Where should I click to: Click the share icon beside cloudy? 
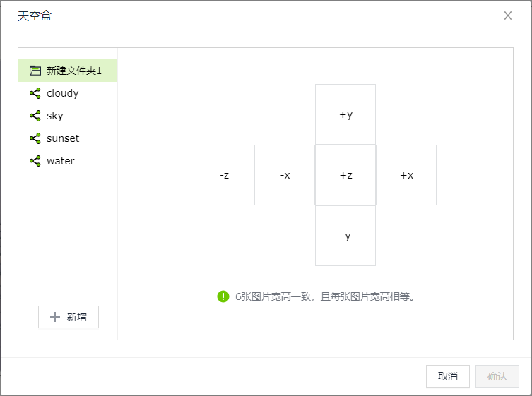[35, 93]
